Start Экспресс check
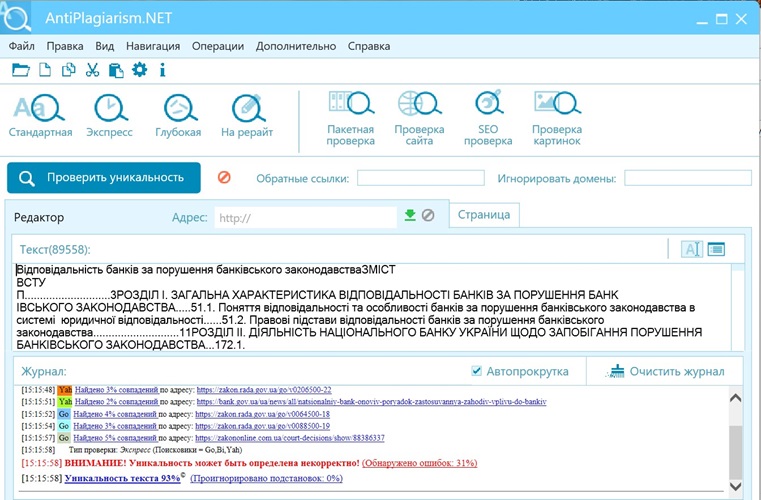 (109, 116)
